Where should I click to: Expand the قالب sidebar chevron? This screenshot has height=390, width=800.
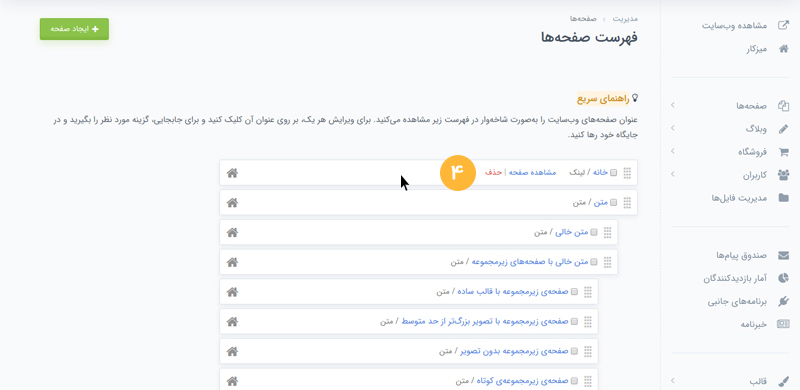tap(672, 381)
